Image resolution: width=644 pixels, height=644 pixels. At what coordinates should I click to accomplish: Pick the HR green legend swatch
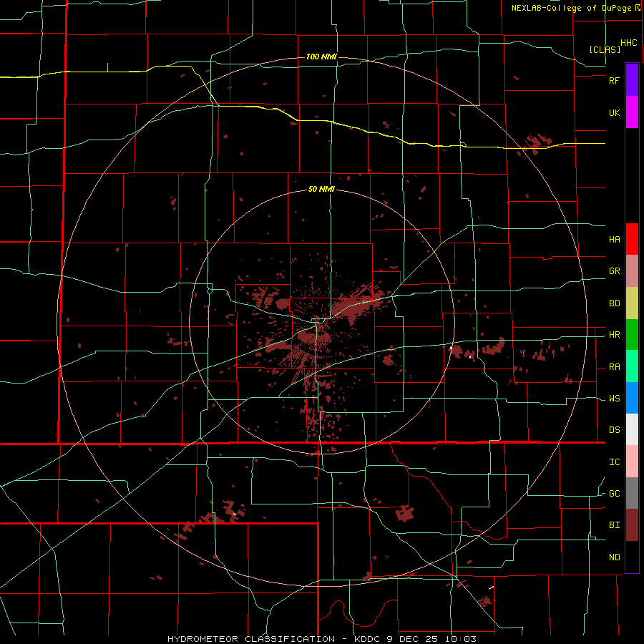tap(632, 335)
